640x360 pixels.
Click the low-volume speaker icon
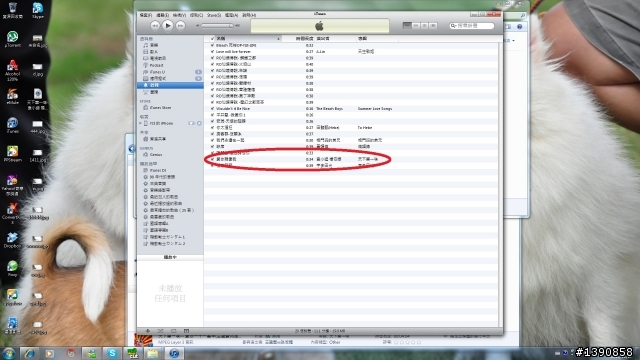198,26
